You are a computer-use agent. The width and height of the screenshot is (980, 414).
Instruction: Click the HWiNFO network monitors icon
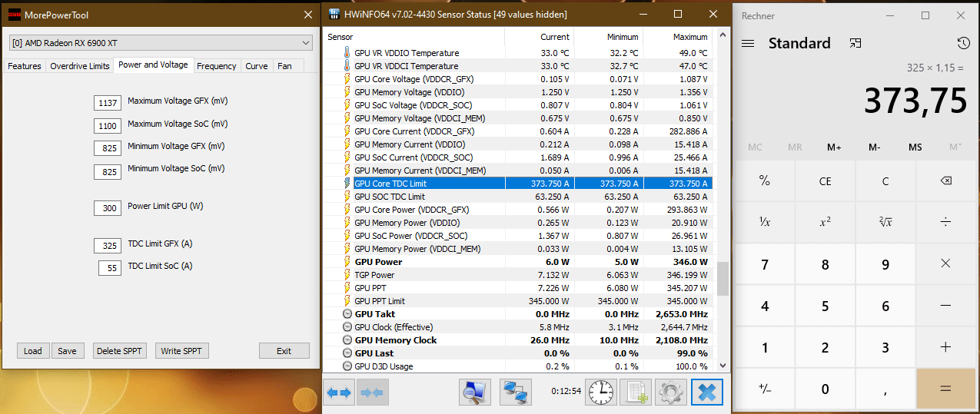coord(515,392)
